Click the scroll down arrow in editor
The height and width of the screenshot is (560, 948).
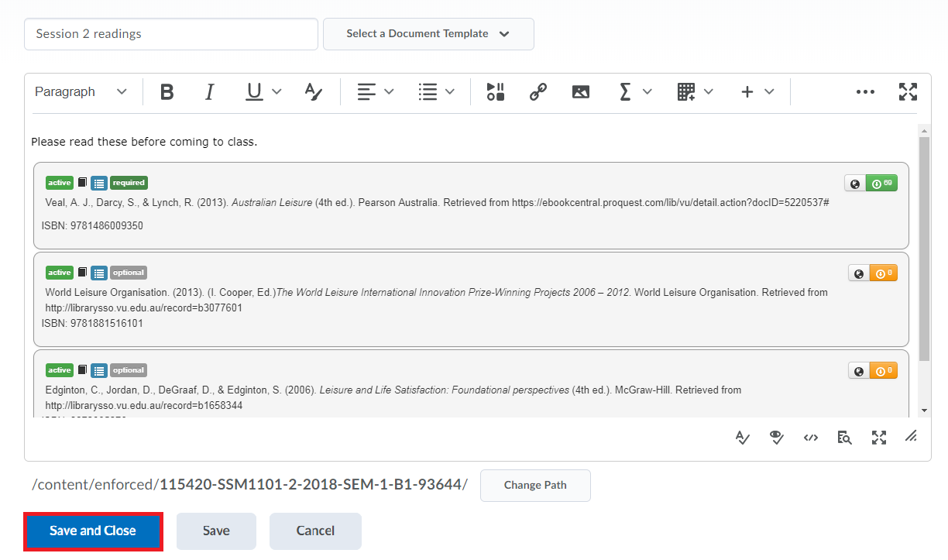tap(924, 411)
